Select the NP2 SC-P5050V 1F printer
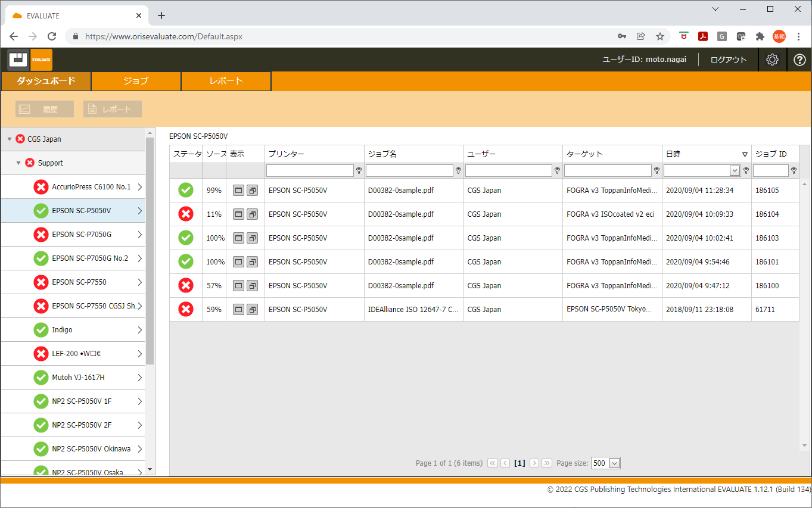812x508 pixels. [73, 401]
